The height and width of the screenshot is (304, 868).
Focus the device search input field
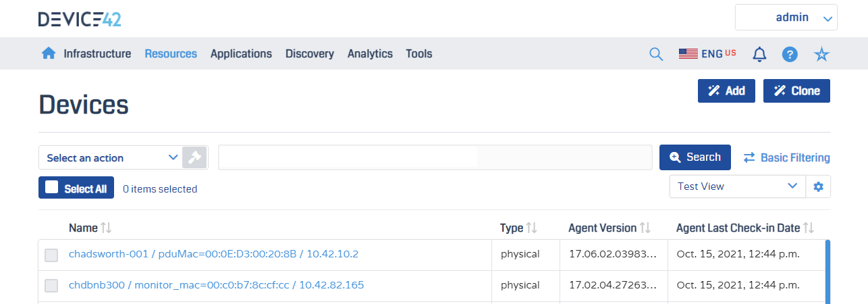[435, 157]
